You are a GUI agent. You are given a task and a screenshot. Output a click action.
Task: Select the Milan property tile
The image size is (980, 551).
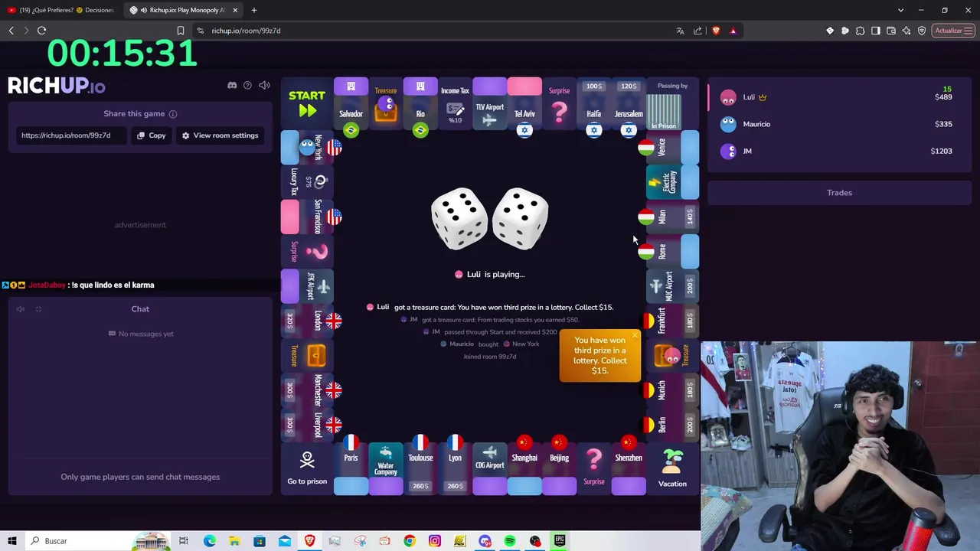[x=672, y=217]
